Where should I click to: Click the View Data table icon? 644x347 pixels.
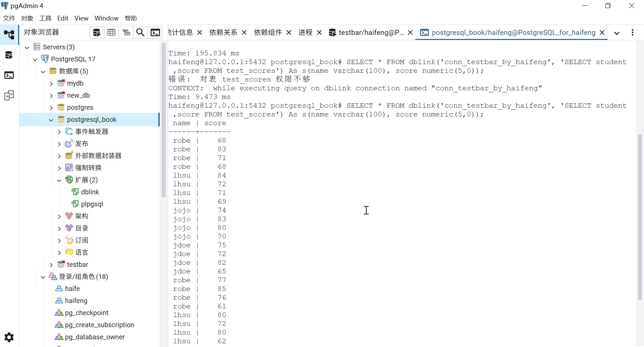click(111, 33)
